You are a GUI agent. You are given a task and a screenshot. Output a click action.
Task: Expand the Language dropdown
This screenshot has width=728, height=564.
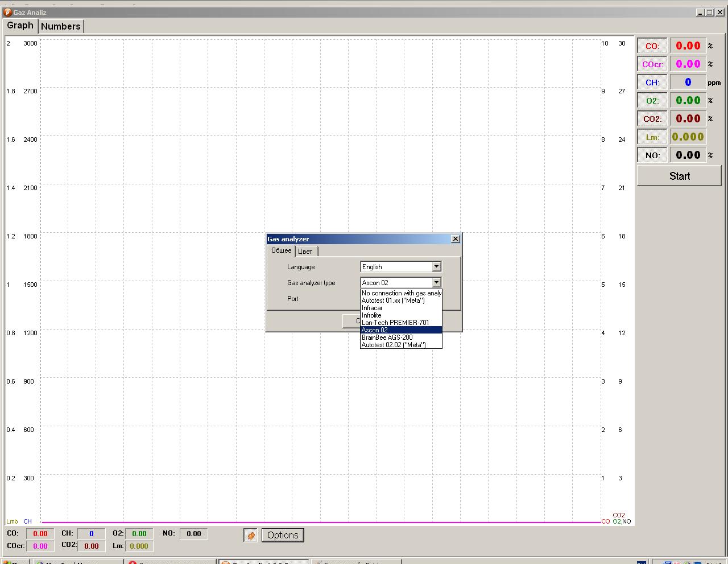[x=436, y=266]
